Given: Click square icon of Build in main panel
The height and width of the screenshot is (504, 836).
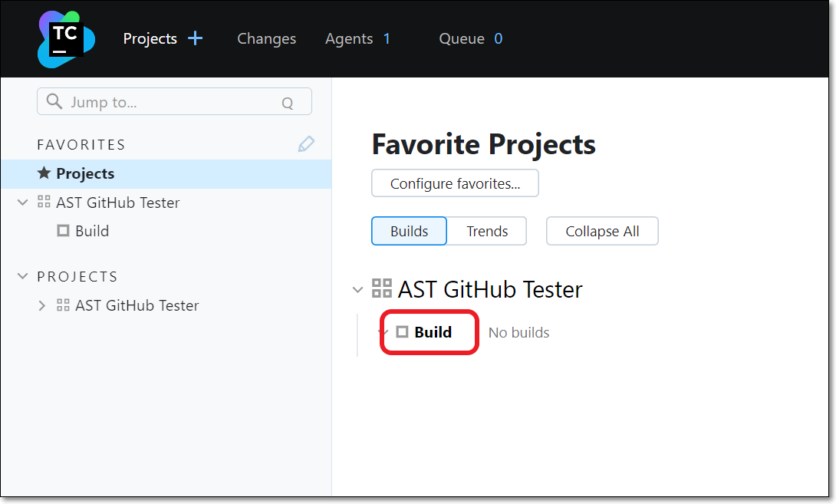Looking at the screenshot, I should pyautogui.click(x=402, y=331).
